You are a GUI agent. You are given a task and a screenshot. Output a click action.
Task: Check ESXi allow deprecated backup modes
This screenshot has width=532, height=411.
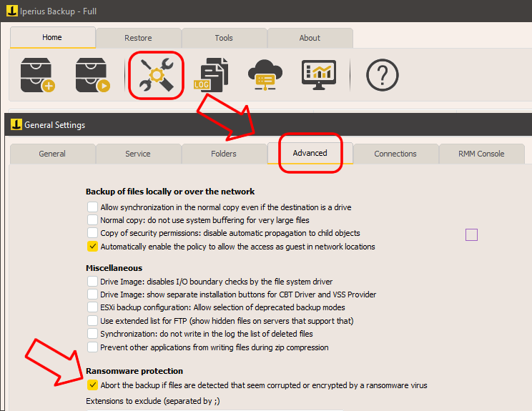tap(92, 307)
